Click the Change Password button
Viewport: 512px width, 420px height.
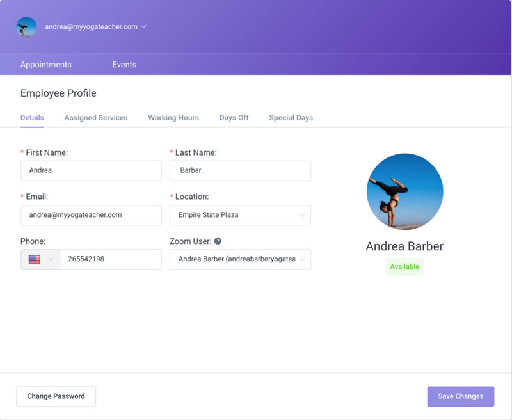tap(56, 396)
